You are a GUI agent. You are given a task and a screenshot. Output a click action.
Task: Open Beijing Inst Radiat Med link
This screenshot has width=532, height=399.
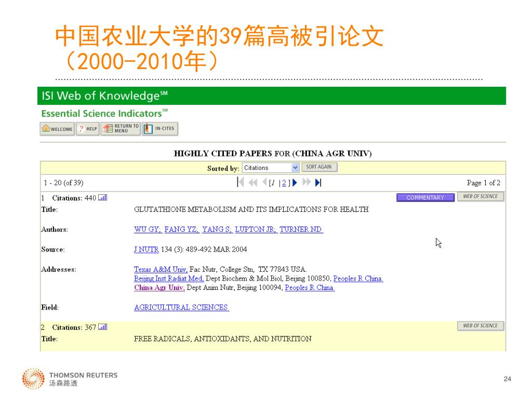tap(169, 278)
